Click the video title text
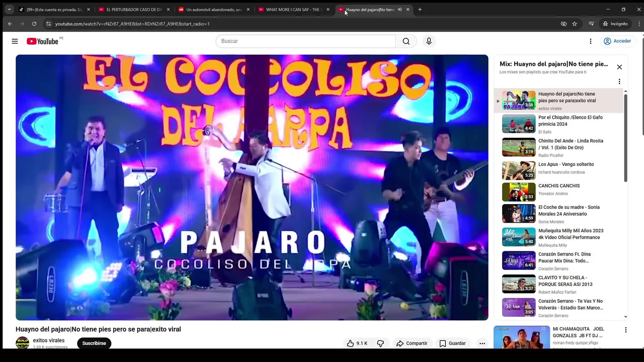The height and width of the screenshot is (362, 644). (98, 329)
